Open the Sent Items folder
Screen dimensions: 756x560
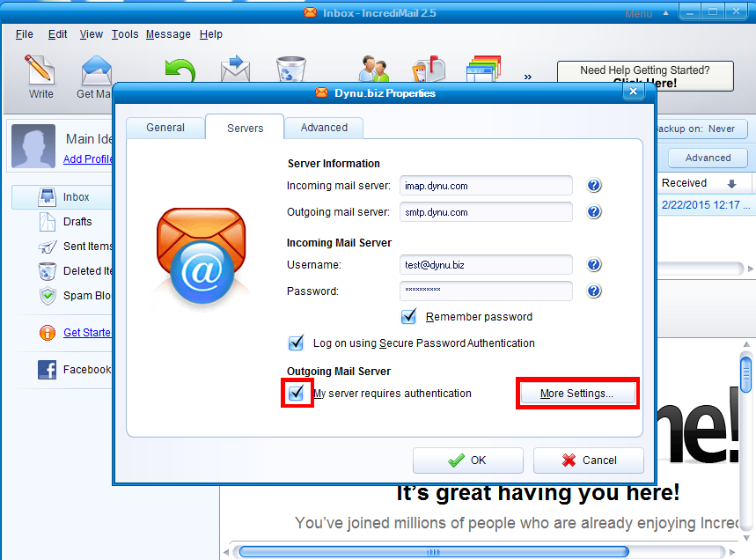pos(75,247)
